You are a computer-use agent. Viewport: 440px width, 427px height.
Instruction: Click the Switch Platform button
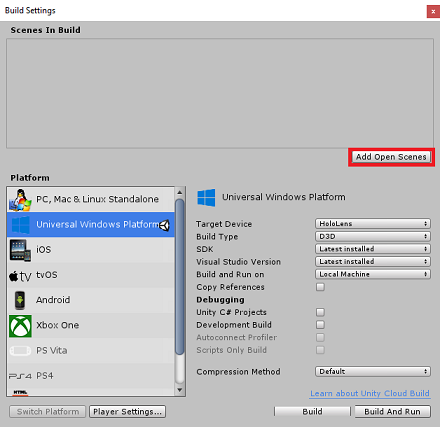tap(48, 412)
